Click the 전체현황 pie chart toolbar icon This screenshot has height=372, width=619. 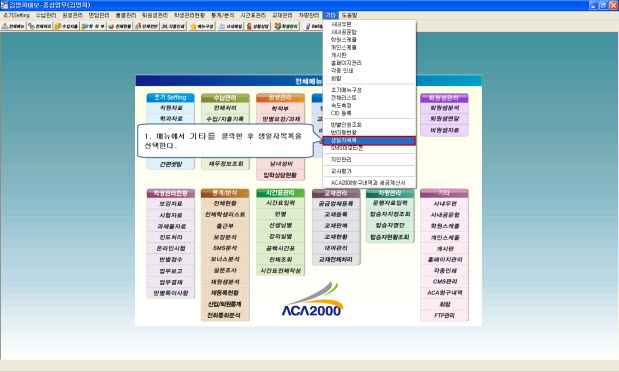120,26
